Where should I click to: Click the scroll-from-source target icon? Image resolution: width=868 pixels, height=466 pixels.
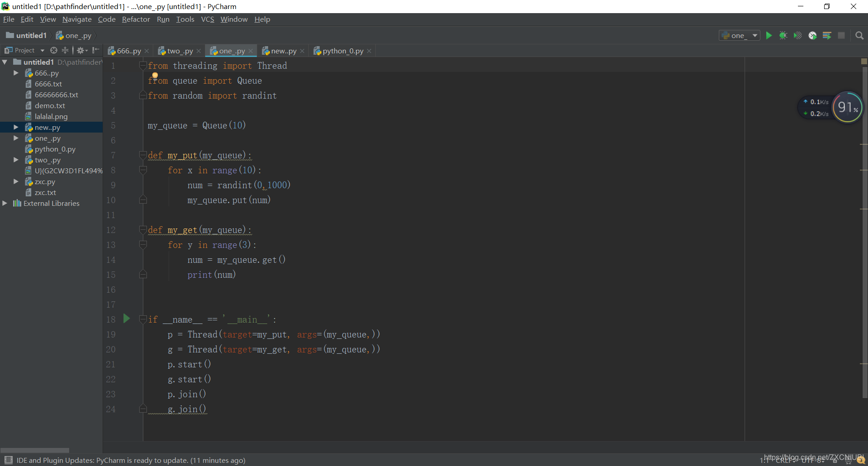coord(54,50)
